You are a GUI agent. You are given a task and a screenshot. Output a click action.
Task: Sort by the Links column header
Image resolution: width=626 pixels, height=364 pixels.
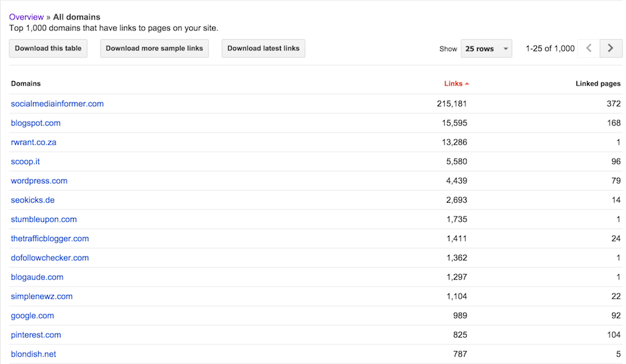point(457,84)
